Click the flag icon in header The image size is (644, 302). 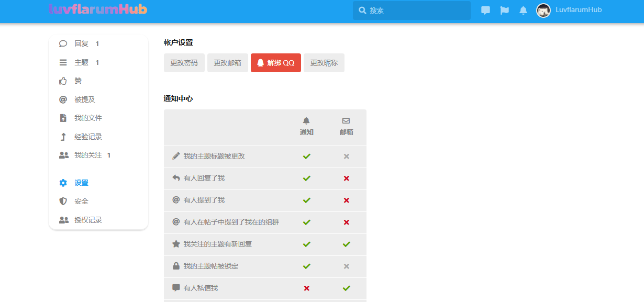(x=504, y=10)
